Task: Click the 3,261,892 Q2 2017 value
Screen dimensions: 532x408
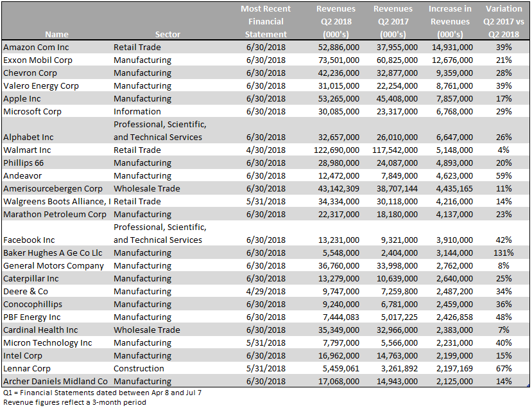Action: pos(399,369)
